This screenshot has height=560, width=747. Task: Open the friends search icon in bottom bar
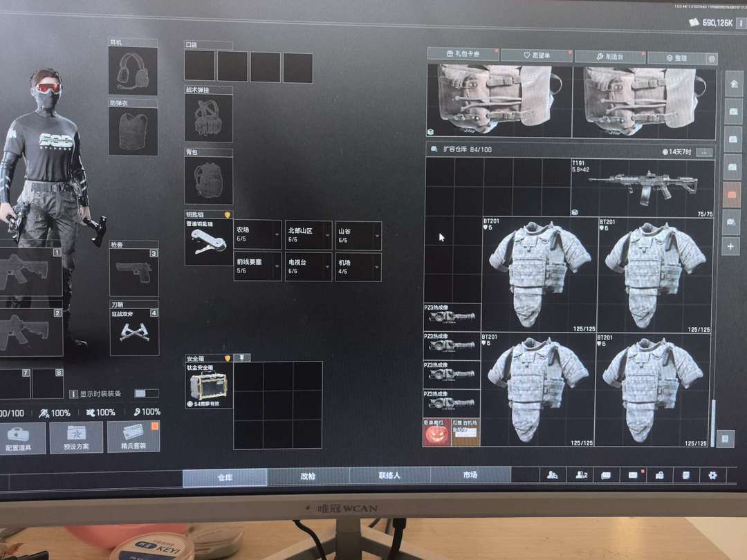[x=553, y=475]
